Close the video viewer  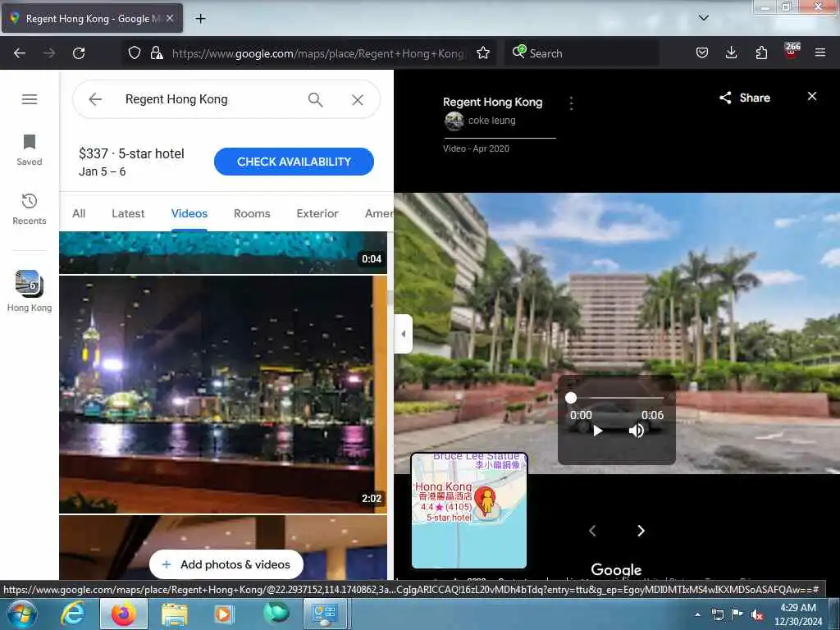pyautogui.click(x=812, y=96)
